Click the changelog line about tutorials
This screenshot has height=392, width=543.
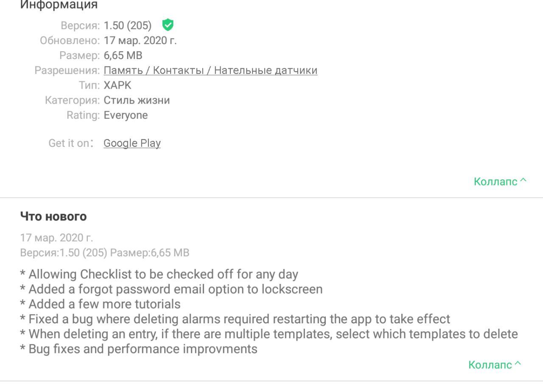point(100,304)
